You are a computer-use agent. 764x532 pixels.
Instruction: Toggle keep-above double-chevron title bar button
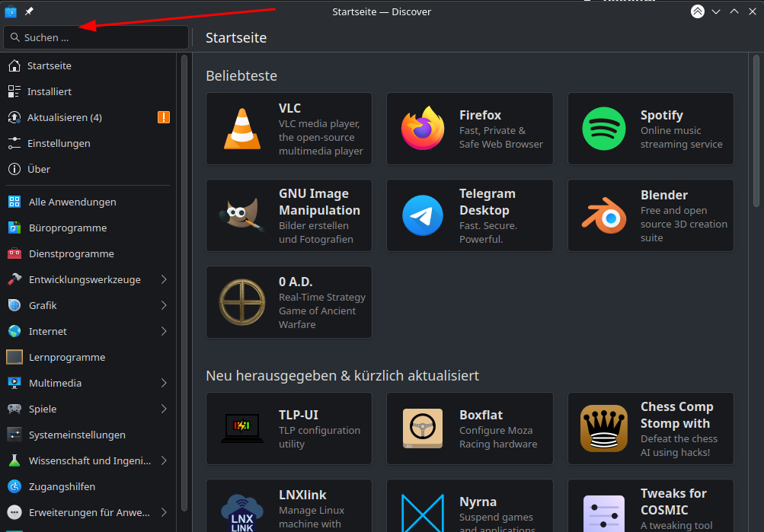[698, 11]
